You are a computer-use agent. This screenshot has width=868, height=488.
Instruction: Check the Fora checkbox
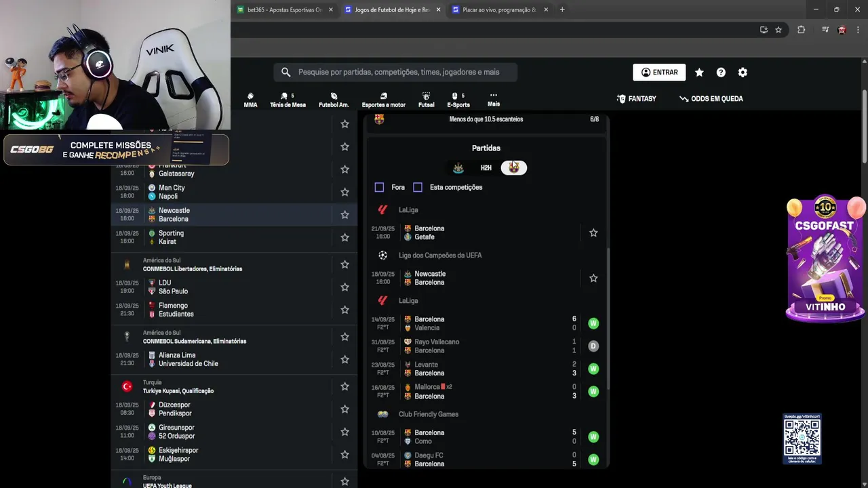pyautogui.click(x=379, y=187)
